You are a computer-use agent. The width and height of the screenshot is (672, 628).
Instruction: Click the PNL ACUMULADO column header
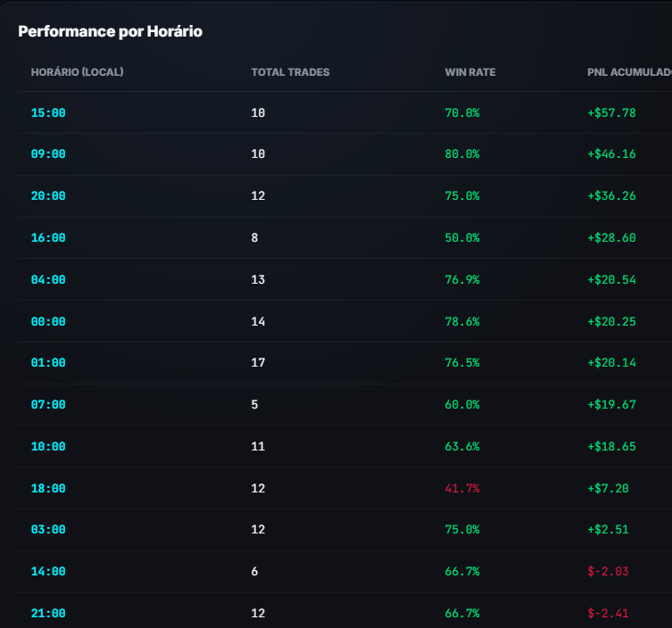(629, 72)
